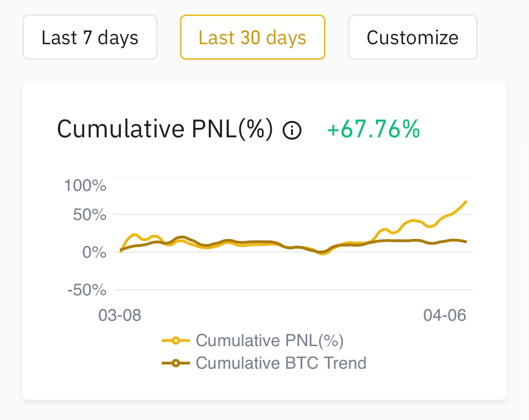Open the Customize date range option
This screenshot has height=420, width=529.
pos(412,37)
